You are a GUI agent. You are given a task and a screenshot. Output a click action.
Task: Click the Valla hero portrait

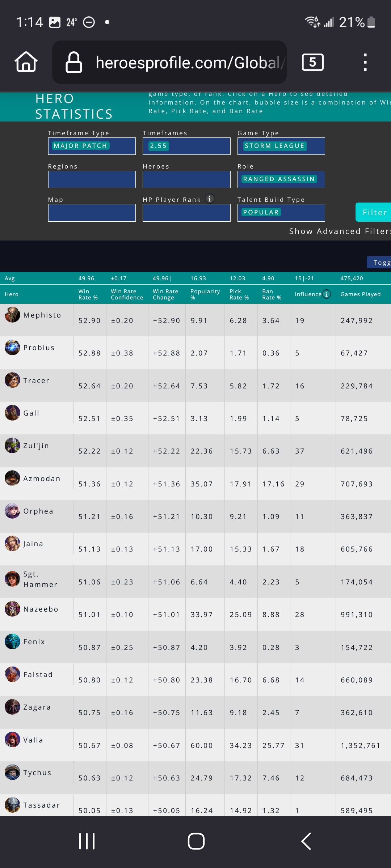click(x=12, y=740)
